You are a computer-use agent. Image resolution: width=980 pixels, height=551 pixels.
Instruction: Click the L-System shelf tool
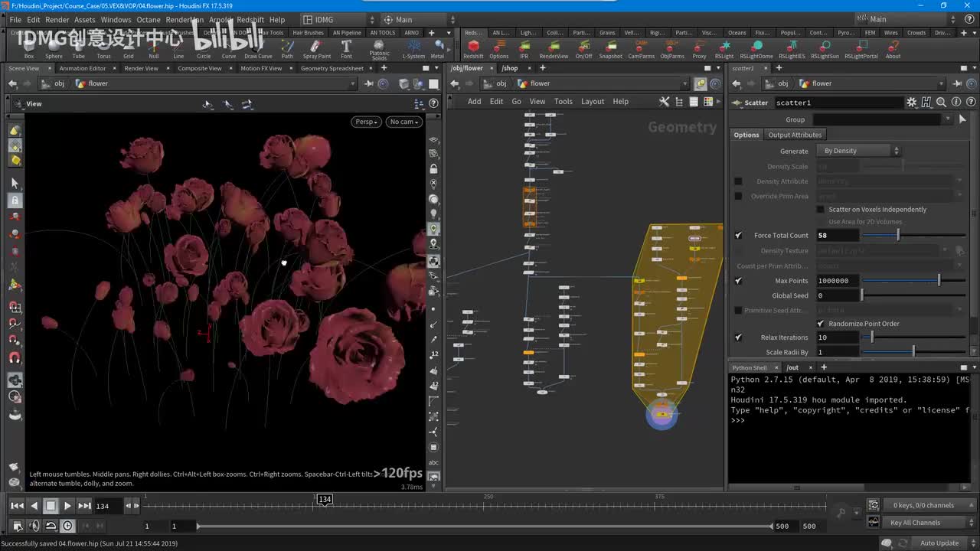(x=413, y=49)
